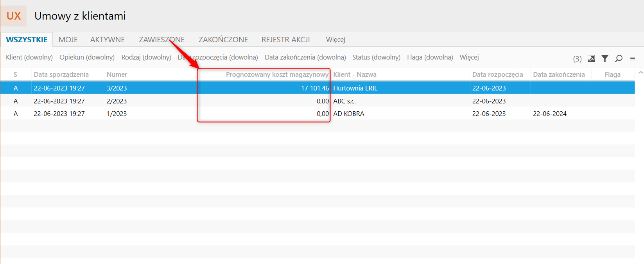The image size is (644, 264).
Task: Sort by Data zakończenia column header
Action: [x=559, y=74]
